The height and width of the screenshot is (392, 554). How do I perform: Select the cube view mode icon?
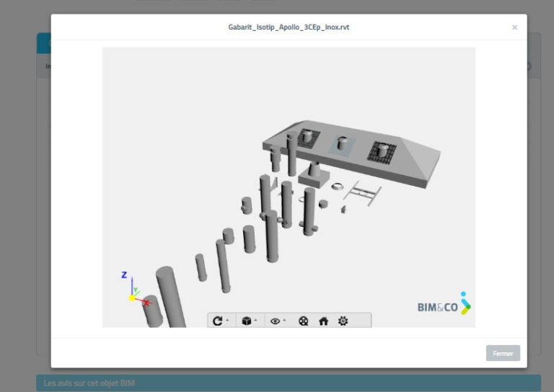[246, 321]
